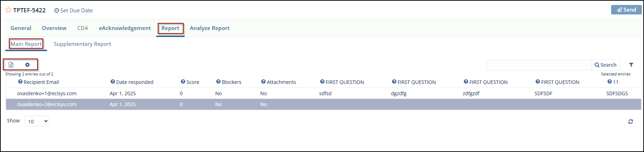
Task: Open the Analyze Report tab
Action: [x=209, y=28]
